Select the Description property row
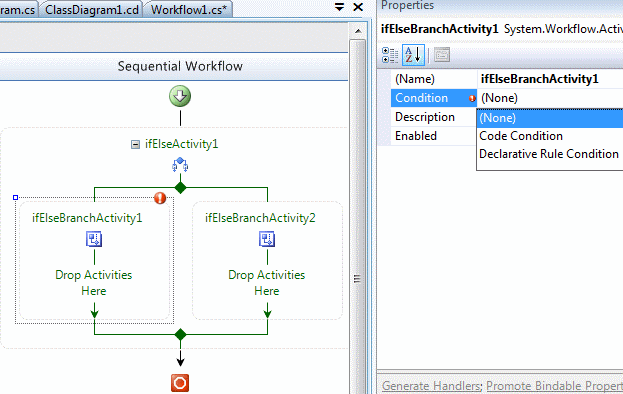Viewport: 623px width, 394px height. point(433,117)
